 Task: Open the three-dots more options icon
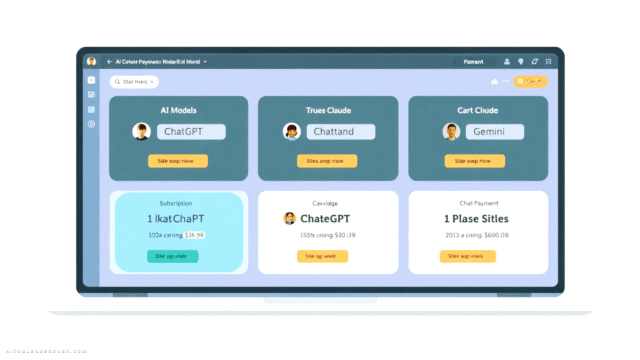(x=506, y=81)
